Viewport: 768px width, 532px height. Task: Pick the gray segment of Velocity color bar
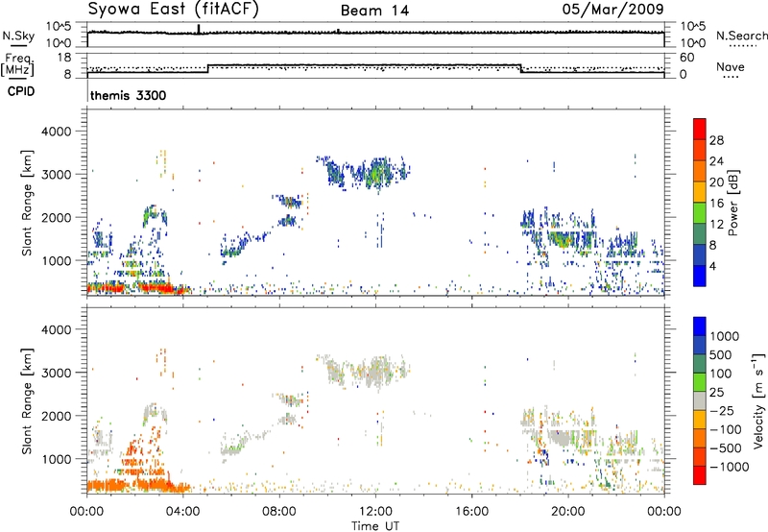[x=700, y=401]
